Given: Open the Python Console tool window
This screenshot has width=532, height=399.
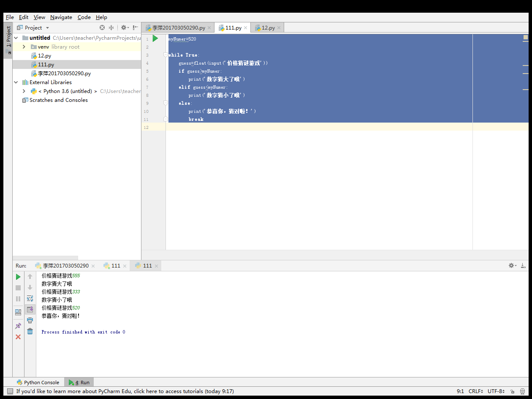Looking at the screenshot, I should 38,383.
